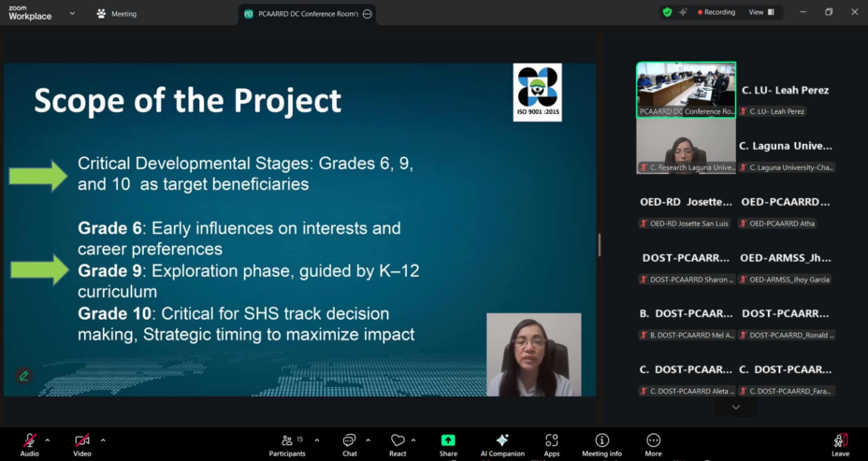Open the React emoji menu
Image resolution: width=868 pixels, height=461 pixels.
[398, 445]
